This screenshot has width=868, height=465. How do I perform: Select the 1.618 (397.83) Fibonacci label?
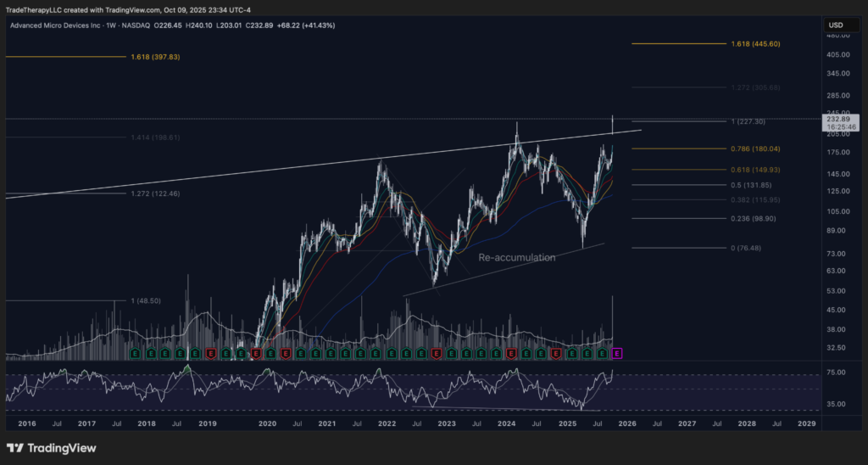[156, 57]
